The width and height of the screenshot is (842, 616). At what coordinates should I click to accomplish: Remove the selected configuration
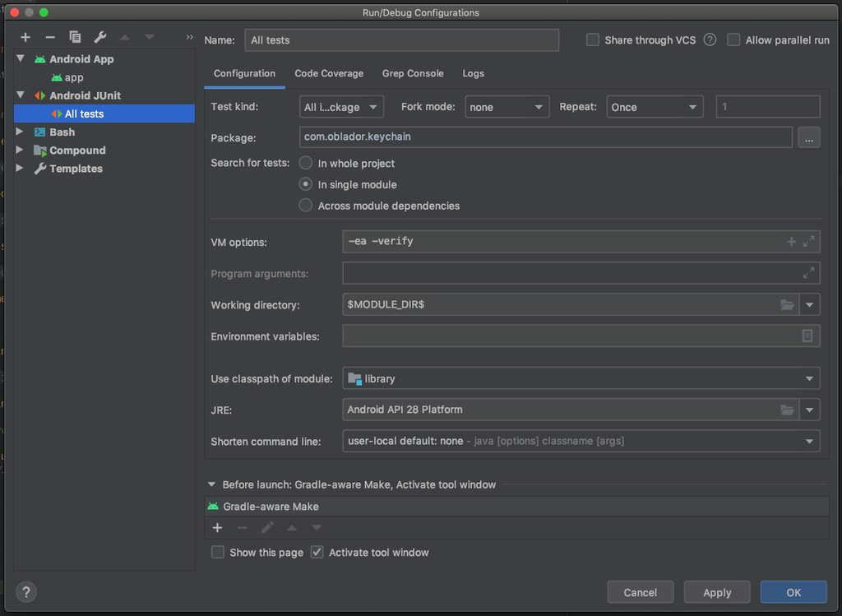(50, 37)
